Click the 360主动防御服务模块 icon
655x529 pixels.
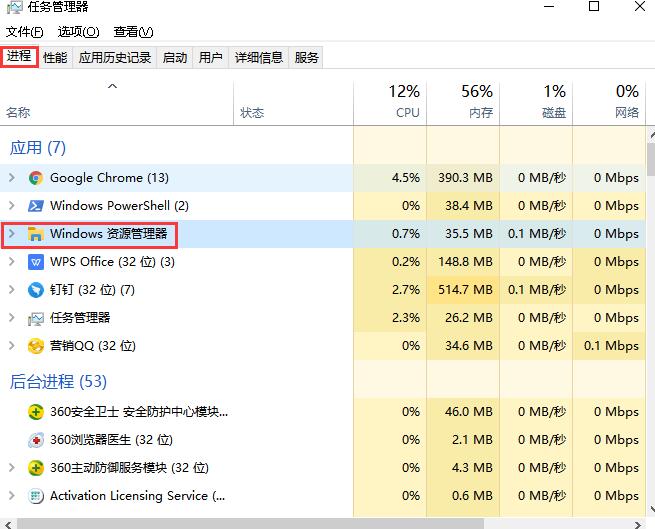point(36,468)
